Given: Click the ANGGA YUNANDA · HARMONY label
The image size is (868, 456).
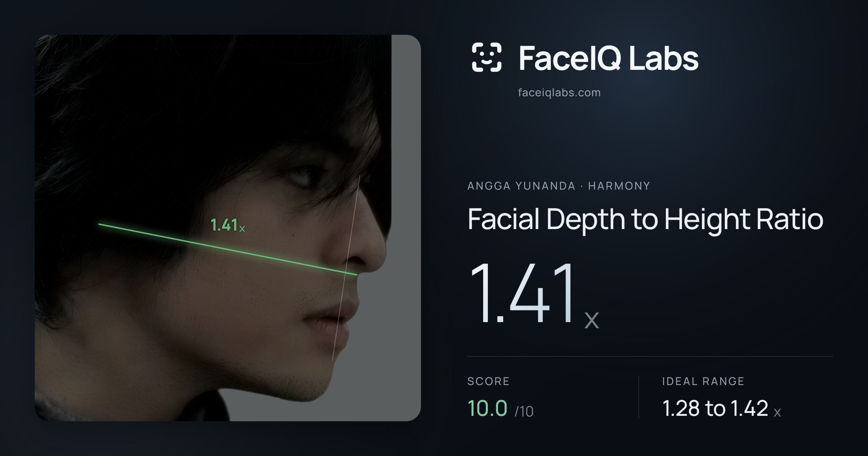Looking at the screenshot, I should [x=559, y=186].
